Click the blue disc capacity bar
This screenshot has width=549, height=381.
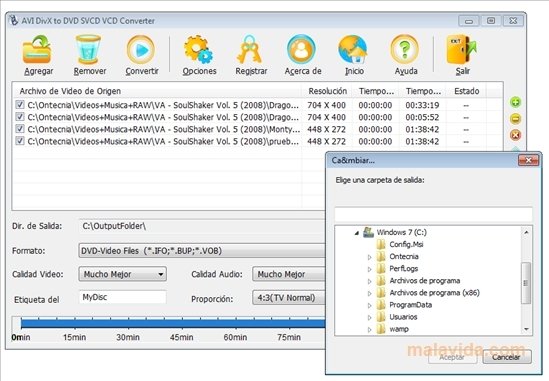point(173,324)
